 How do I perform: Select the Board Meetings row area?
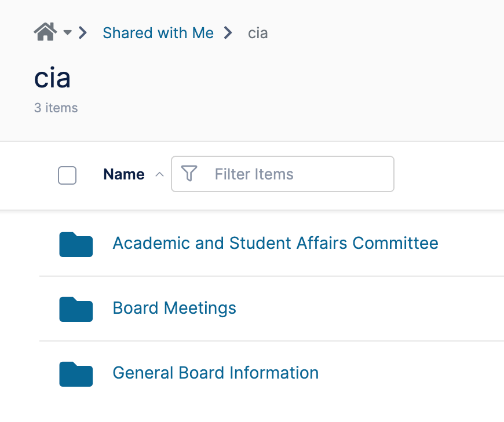point(272,309)
